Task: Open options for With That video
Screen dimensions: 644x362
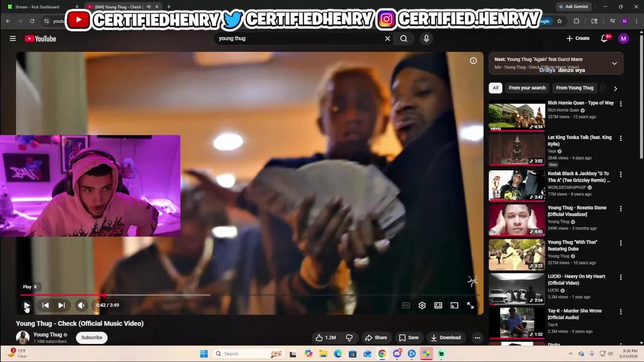Action: 621,243
